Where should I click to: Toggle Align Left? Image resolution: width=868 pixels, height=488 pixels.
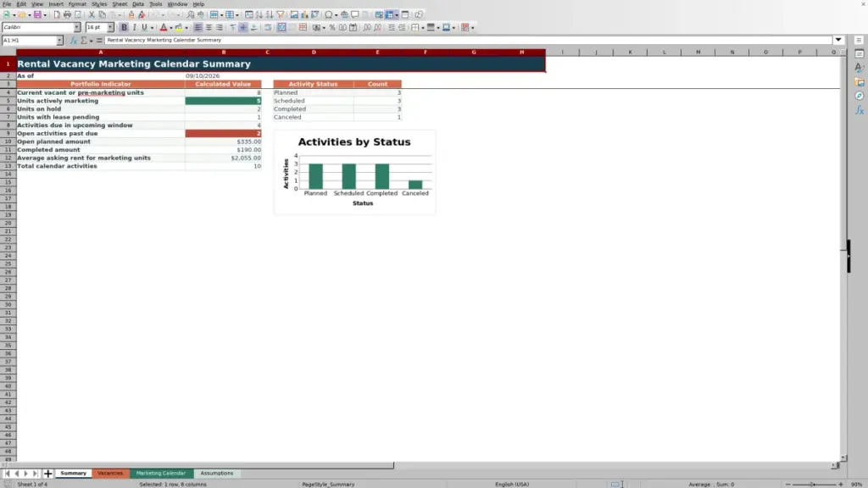(198, 27)
